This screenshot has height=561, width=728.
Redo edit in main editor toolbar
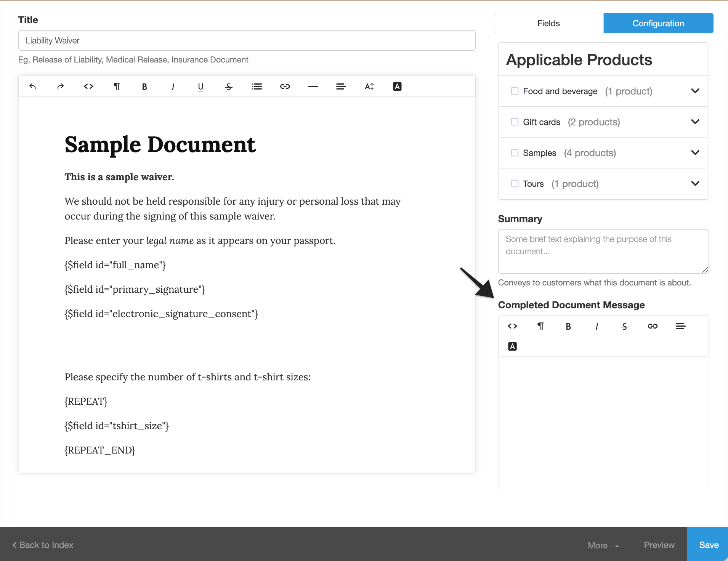tap(60, 87)
